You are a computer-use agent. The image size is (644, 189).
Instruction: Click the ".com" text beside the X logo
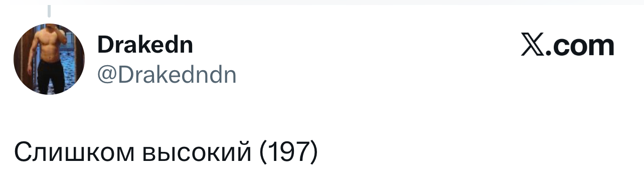[580, 47]
